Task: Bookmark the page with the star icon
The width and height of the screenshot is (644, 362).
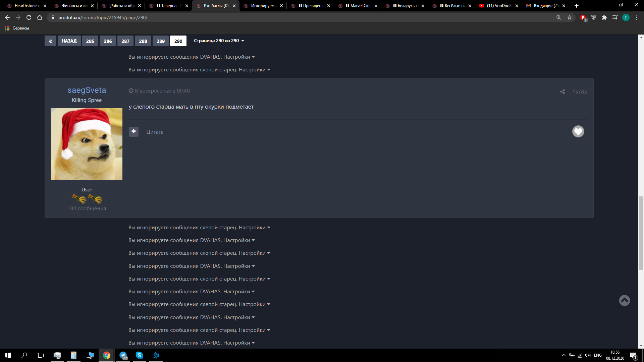Action: point(570,17)
